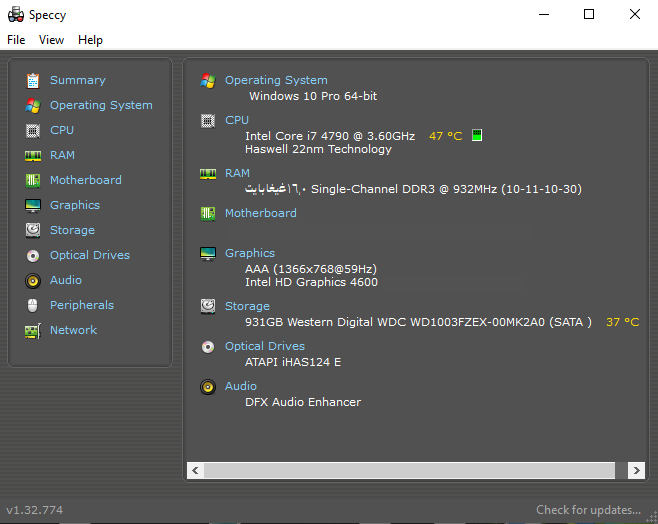
Task: Click the CPU chip icon in sidebar
Action: (x=33, y=130)
